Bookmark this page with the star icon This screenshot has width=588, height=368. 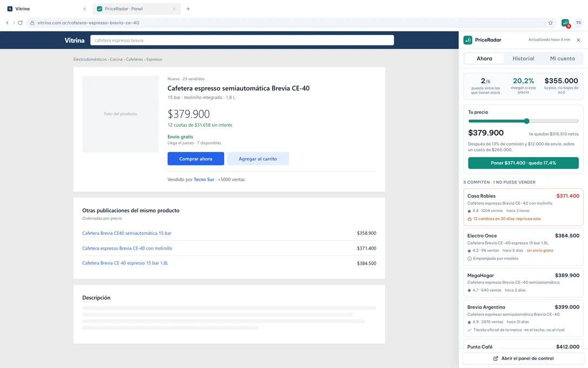click(x=551, y=23)
